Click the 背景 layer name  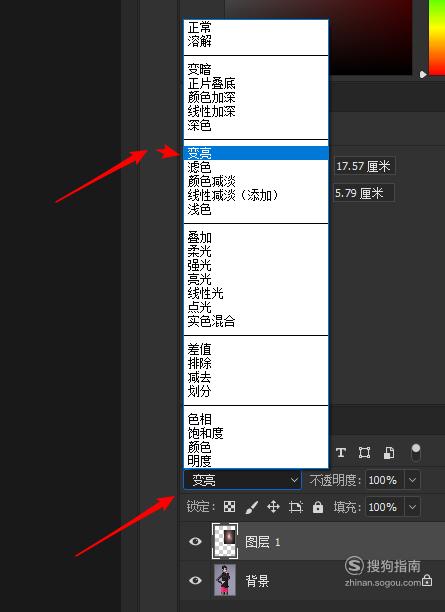[257, 581]
